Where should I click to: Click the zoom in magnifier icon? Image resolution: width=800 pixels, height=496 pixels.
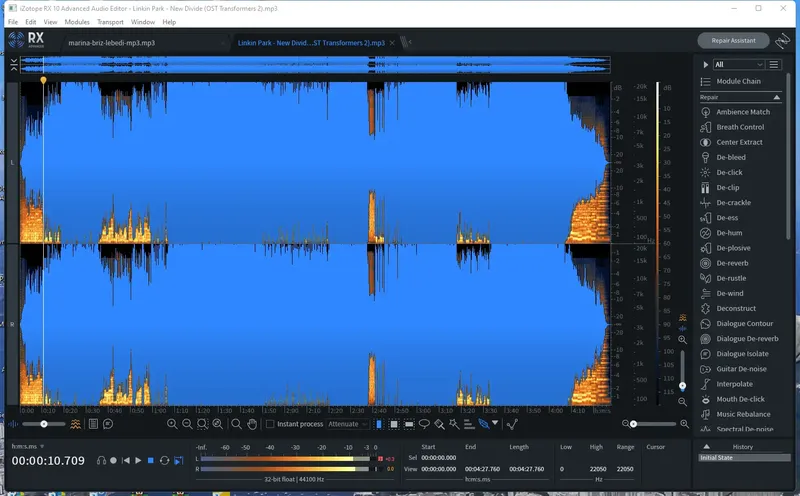(x=173, y=424)
